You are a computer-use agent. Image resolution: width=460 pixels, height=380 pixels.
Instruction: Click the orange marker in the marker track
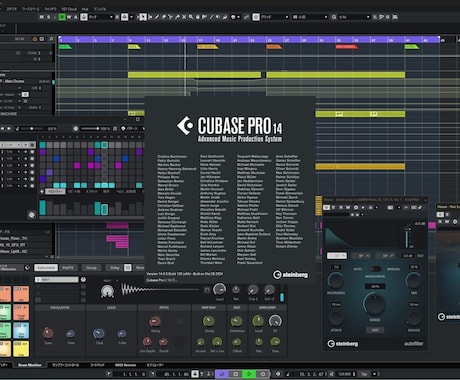274,47
